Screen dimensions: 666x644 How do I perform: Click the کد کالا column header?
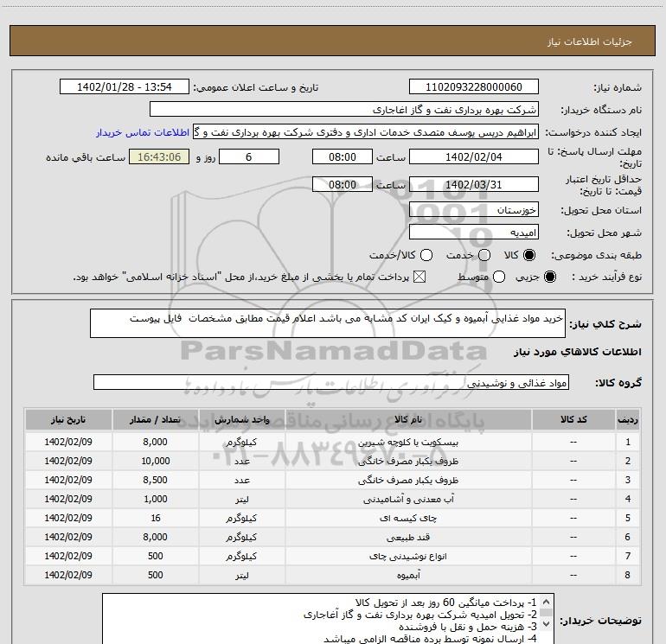tap(573, 420)
